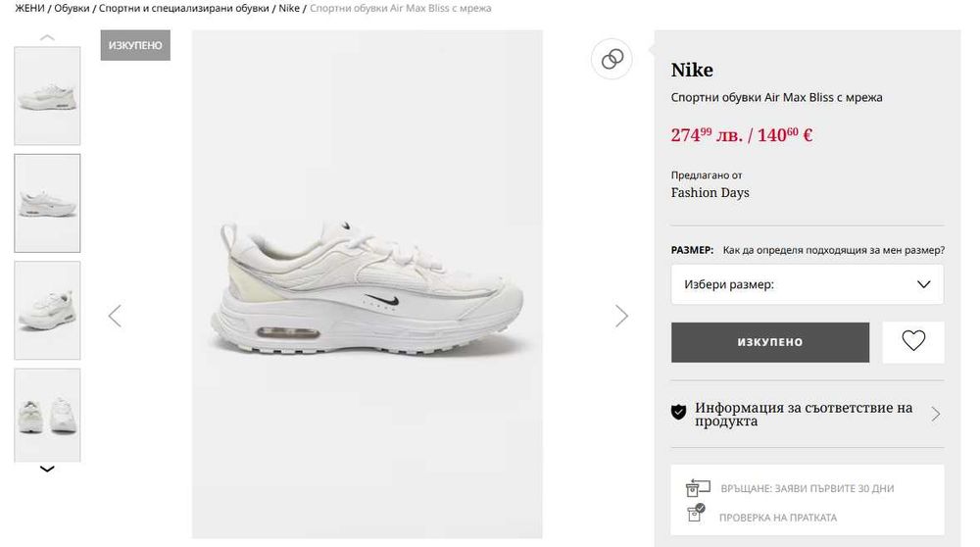Click the returns box icon
The width and height of the screenshot is (980, 547).
(x=698, y=487)
